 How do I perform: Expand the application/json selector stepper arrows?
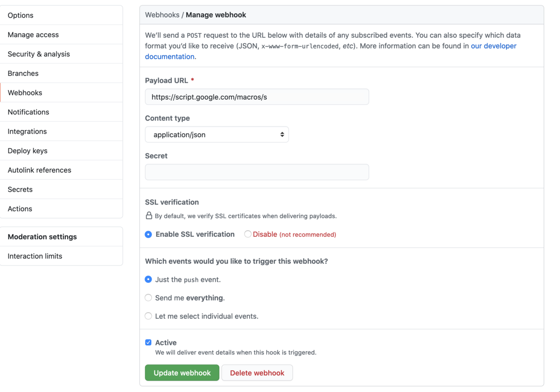(282, 134)
